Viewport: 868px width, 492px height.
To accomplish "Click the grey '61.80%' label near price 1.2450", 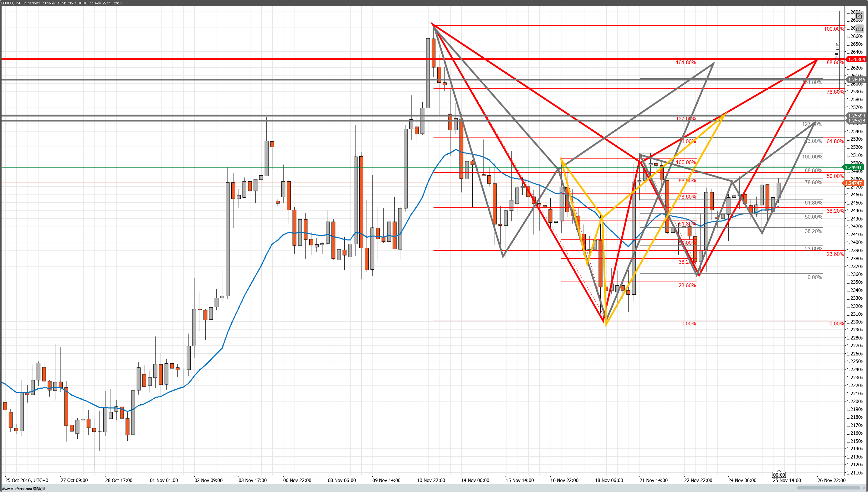I will coord(813,203).
